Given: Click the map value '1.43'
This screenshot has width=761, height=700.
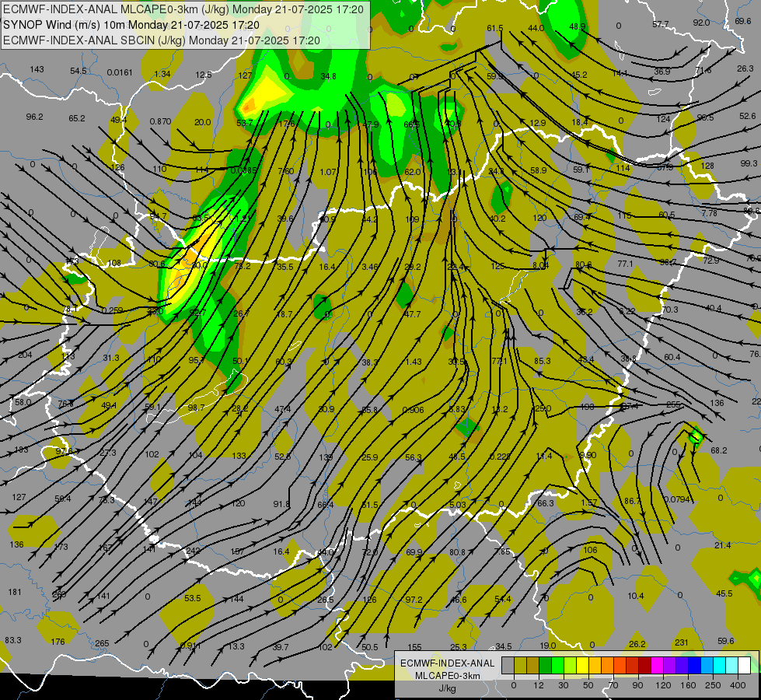Looking at the screenshot, I should click(414, 362).
